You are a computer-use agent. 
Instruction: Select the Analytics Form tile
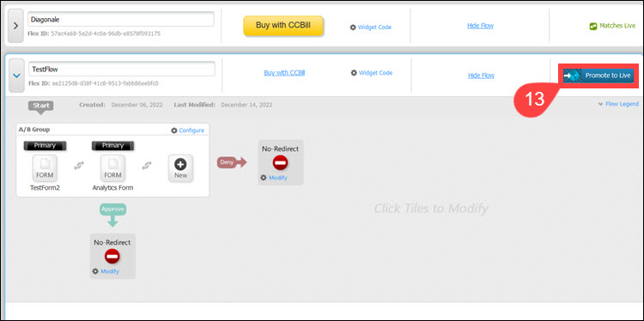click(113, 168)
